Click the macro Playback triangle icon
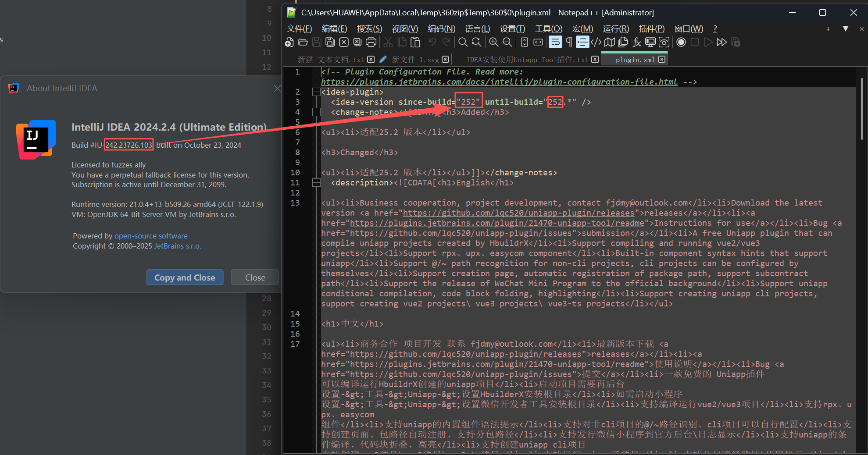Screen dimensions: 868x455 (708, 43)
